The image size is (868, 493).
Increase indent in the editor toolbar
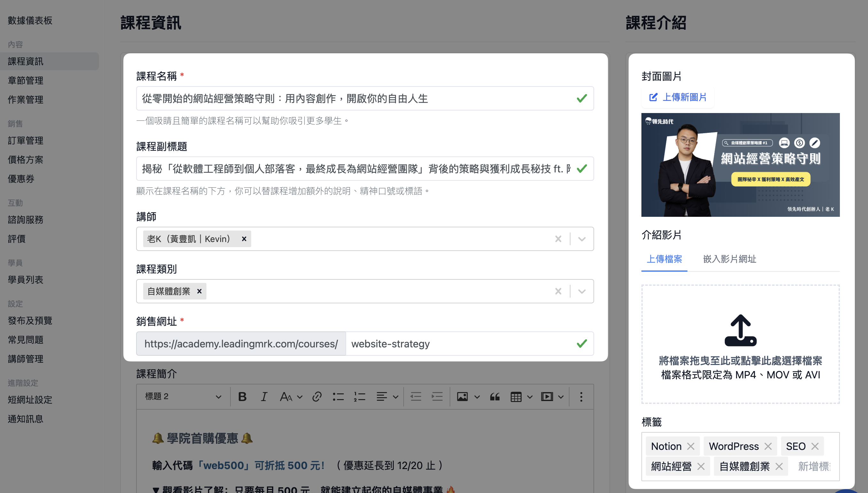coord(437,397)
